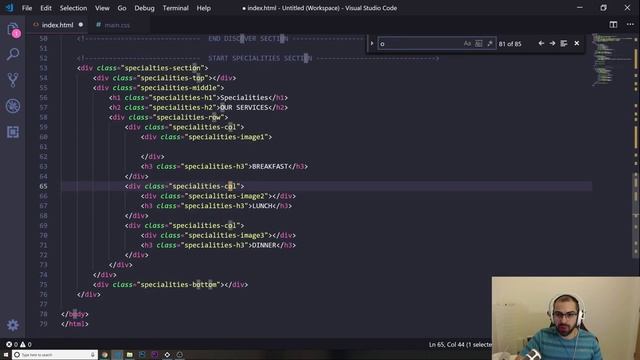The image size is (640, 360).
Task: Open the Debug view in activity bar
Action: (x=13, y=106)
